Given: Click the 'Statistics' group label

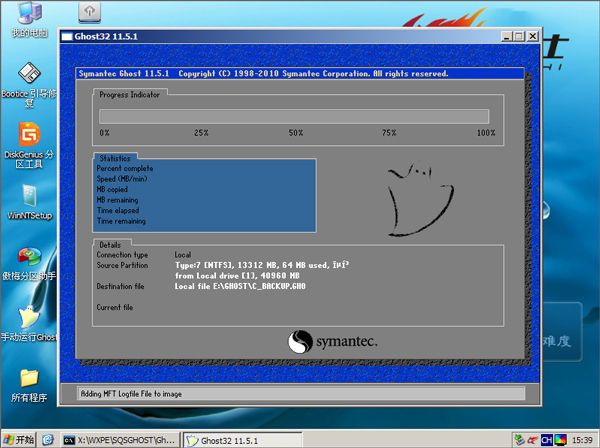Looking at the screenshot, I should (x=115, y=158).
